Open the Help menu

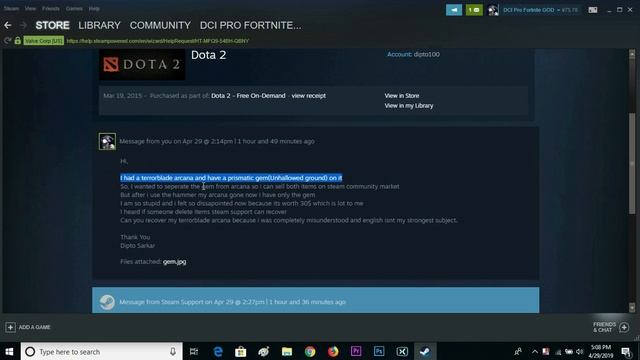pos(94,9)
